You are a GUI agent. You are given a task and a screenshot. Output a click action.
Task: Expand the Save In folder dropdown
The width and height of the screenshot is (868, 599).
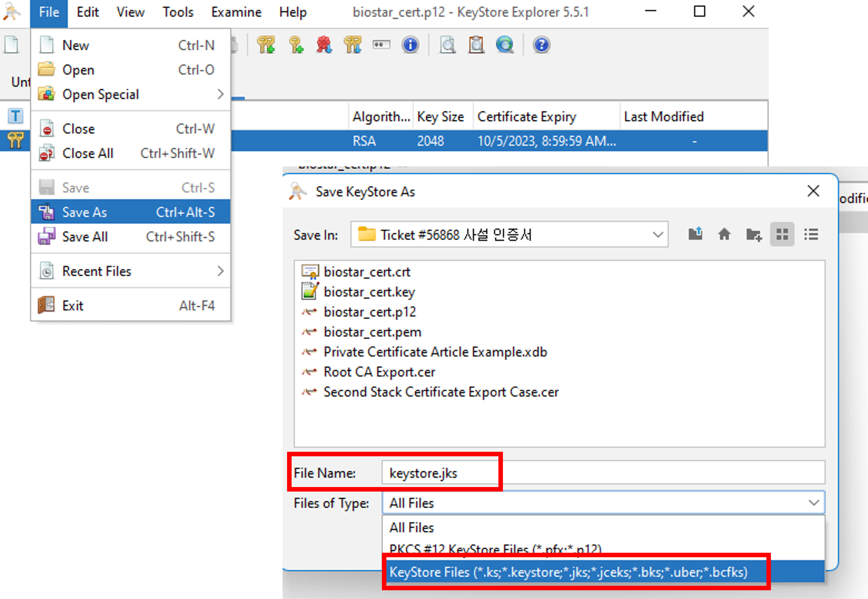658,235
